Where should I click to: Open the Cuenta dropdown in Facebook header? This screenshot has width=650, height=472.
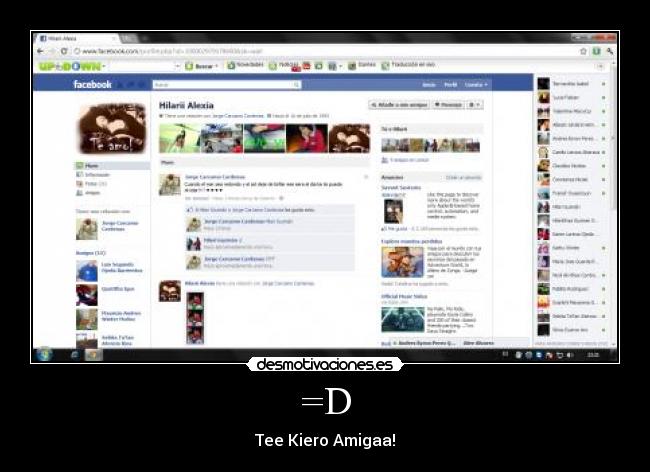click(475, 85)
